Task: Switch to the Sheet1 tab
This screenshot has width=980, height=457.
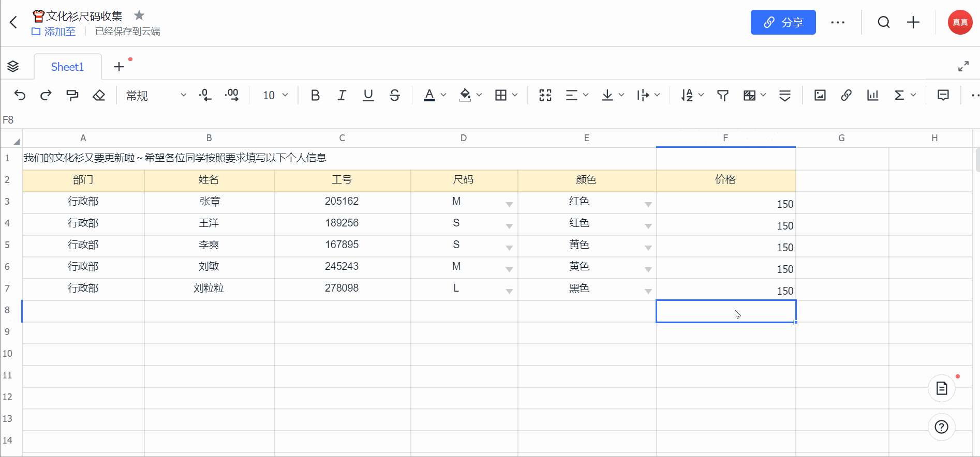Action: 67,67
